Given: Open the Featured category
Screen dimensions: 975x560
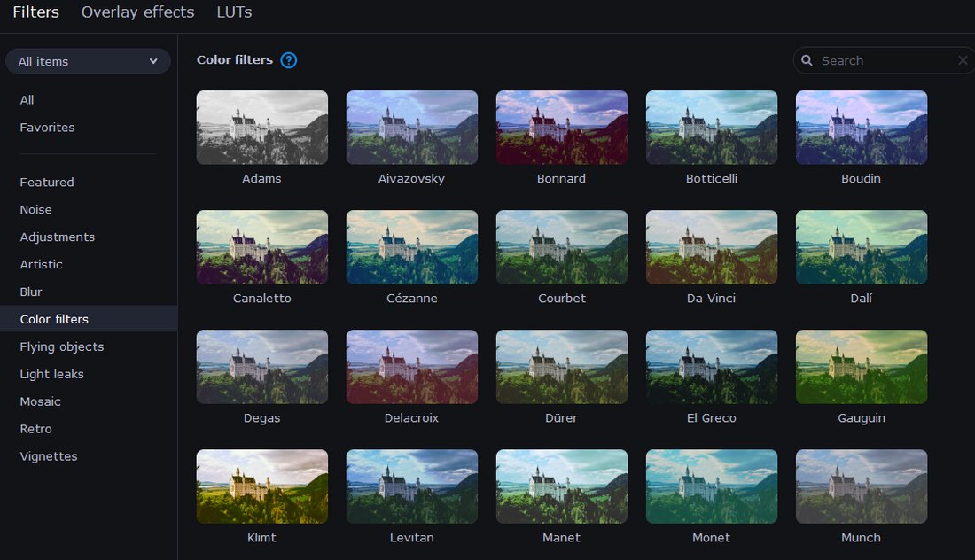Looking at the screenshot, I should pos(47,183).
